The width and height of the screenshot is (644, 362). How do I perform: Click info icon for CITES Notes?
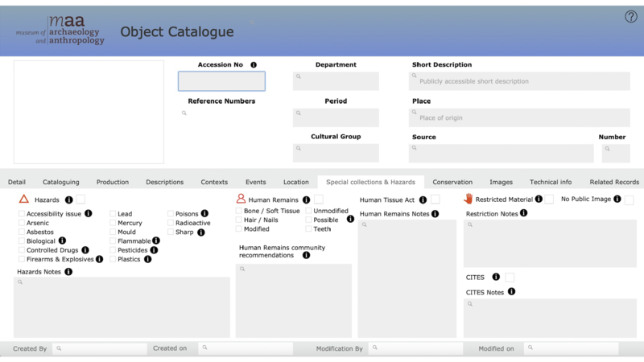pos(511,292)
